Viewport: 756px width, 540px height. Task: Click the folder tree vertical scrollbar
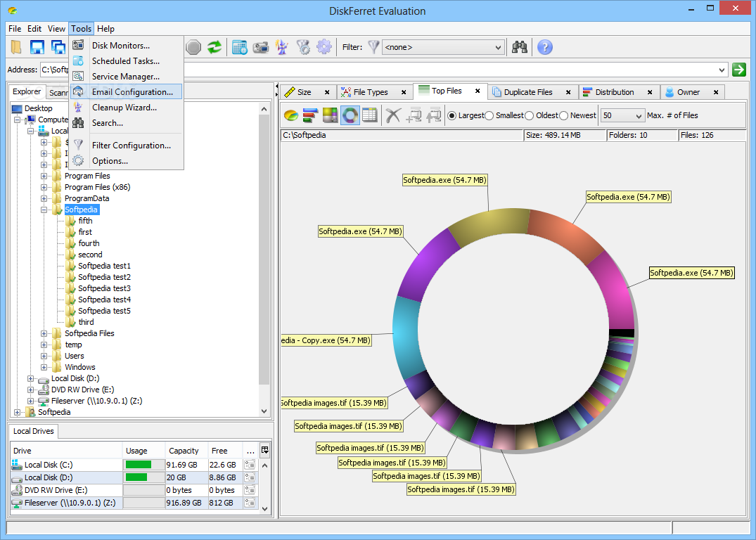pyautogui.click(x=264, y=260)
